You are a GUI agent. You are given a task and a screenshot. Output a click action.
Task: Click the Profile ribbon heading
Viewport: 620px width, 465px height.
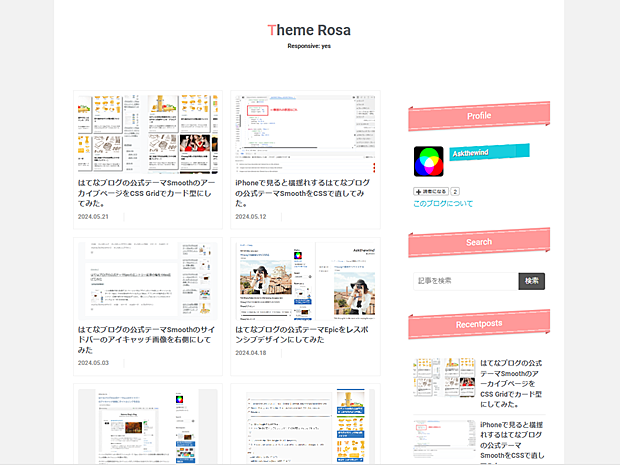479,116
